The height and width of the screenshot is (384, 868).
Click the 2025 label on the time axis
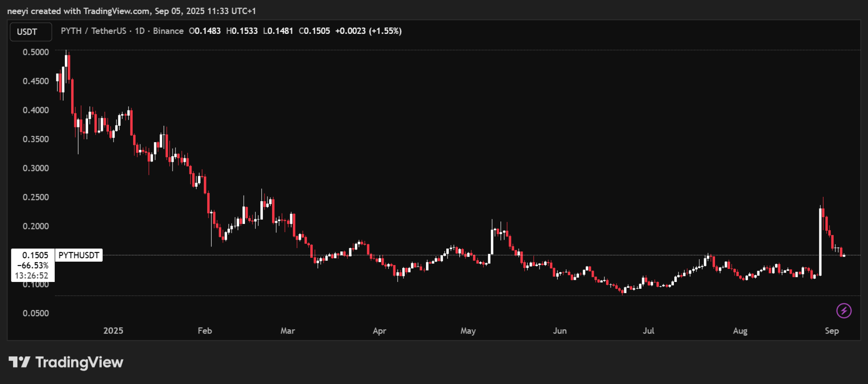pos(113,331)
